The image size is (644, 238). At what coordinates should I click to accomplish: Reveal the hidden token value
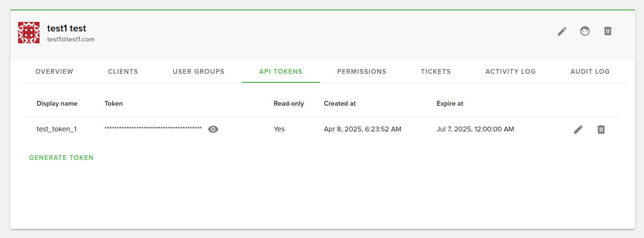click(213, 129)
